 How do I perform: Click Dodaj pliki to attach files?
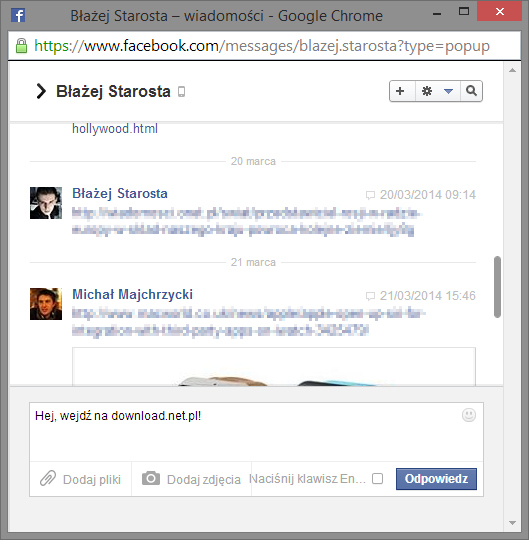92,479
